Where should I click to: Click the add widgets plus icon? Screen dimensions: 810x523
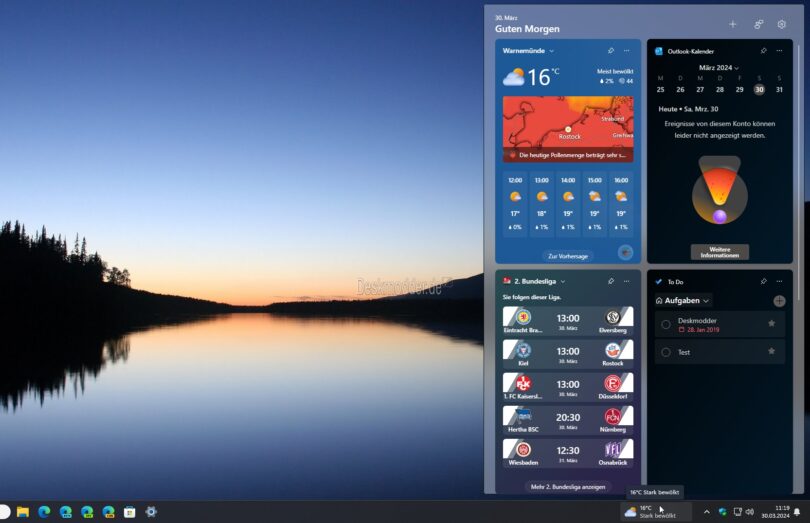click(x=732, y=24)
